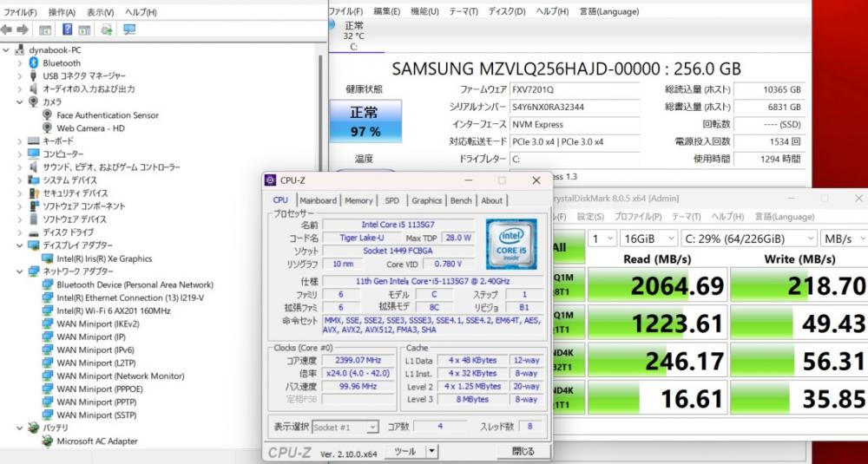Click the scan for hardware changes monitor icon

pyautogui.click(x=129, y=29)
